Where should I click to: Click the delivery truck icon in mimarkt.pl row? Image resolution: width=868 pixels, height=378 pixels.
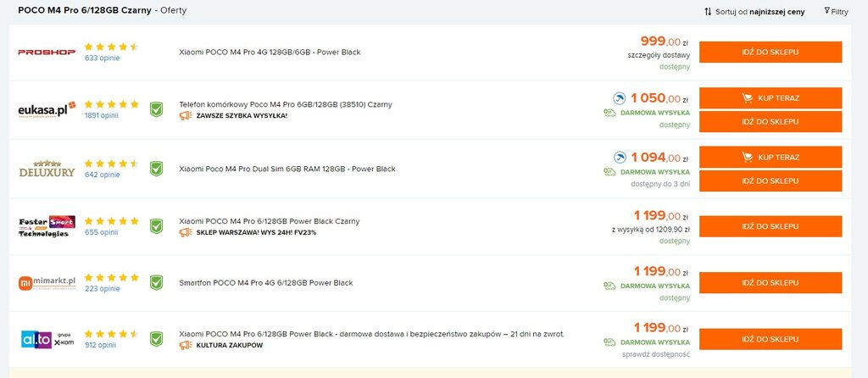(609, 286)
